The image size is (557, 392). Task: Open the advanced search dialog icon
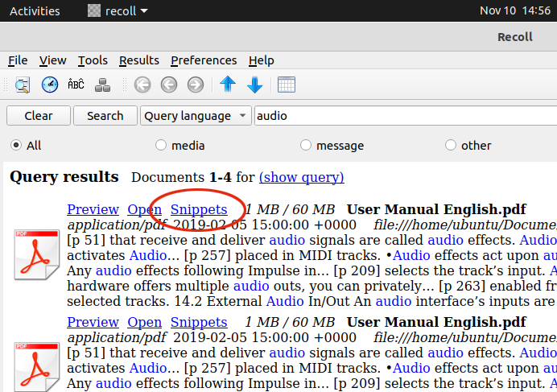coord(23,85)
